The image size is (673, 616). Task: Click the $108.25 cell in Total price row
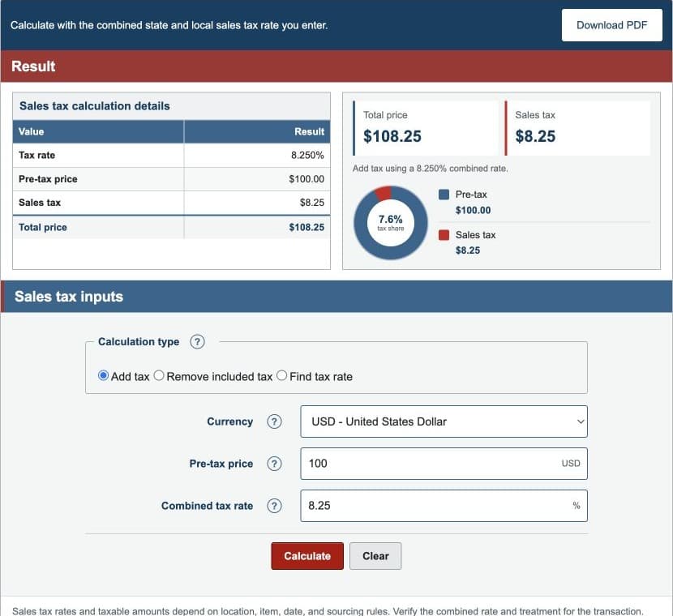tap(257, 228)
